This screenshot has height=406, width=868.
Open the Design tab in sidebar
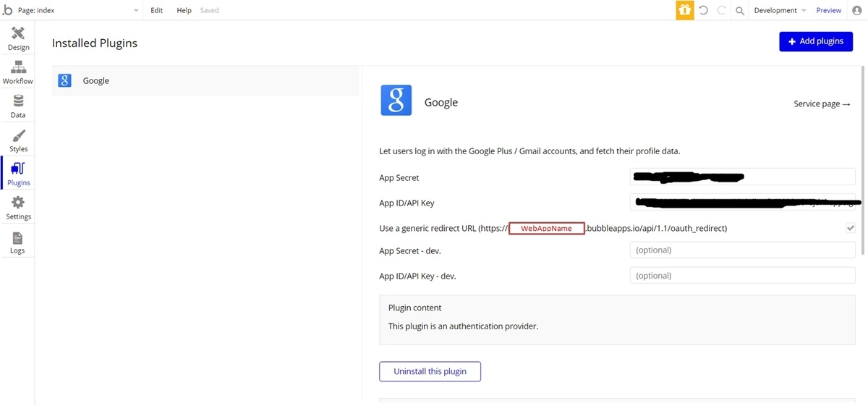point(18,39)
